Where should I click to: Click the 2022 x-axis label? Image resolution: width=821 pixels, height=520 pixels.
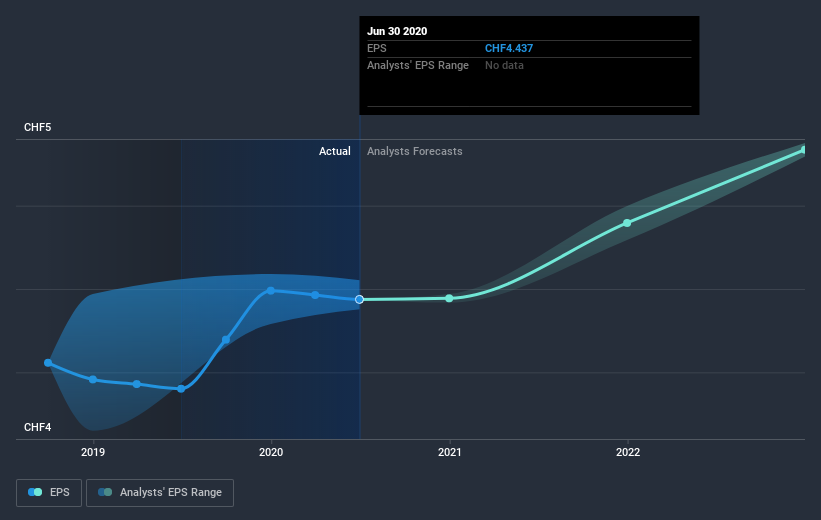point(628,452)
